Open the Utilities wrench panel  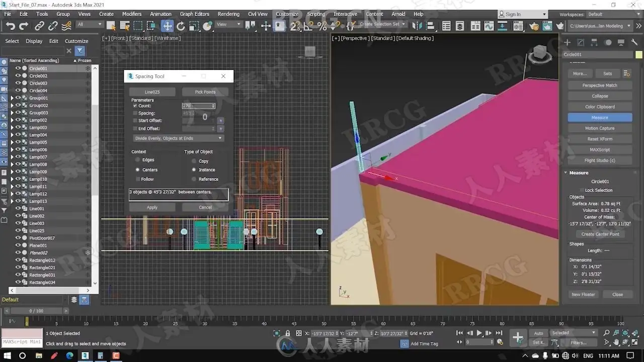pyautogui.click(x=634, y=43)
